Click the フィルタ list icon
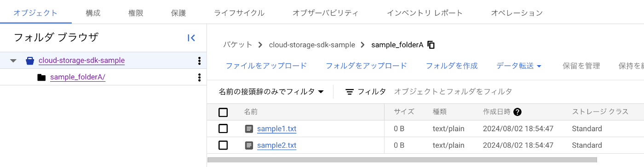This screenshot has height=167, width=644. coord(350,92)
